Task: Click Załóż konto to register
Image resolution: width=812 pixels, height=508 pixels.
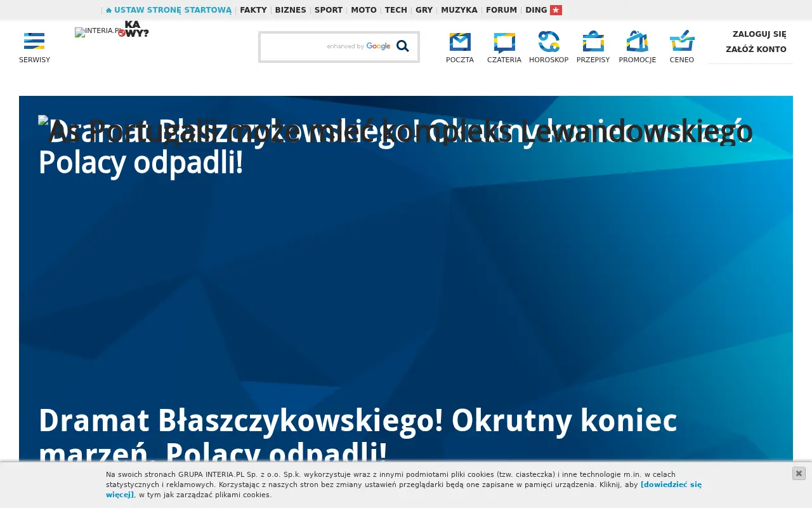Action: (756, 50)
